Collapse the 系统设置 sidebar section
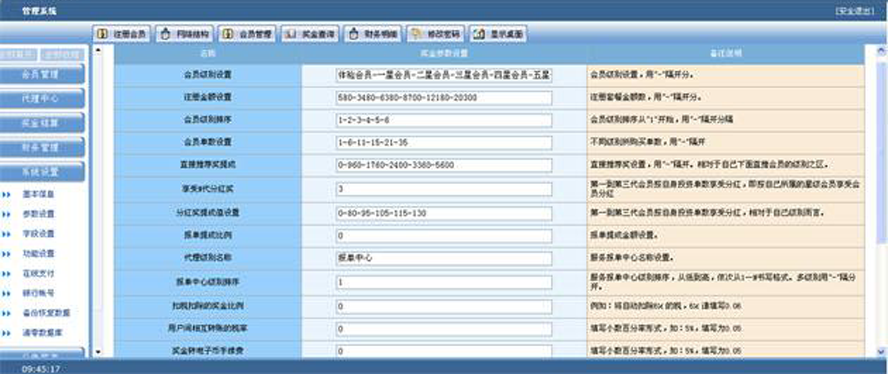The image size is (888, 374). point(42,171)
